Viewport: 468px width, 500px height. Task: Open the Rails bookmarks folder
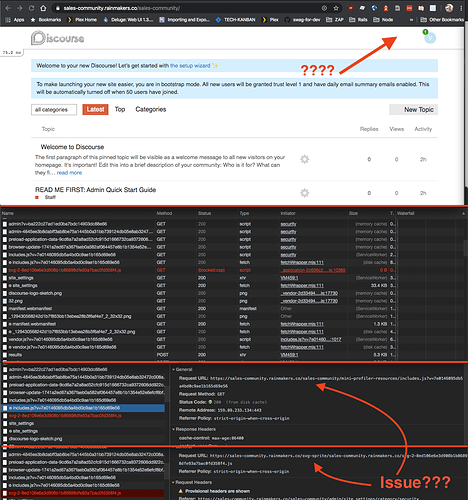pyautogui.click(x=358, y=20)
